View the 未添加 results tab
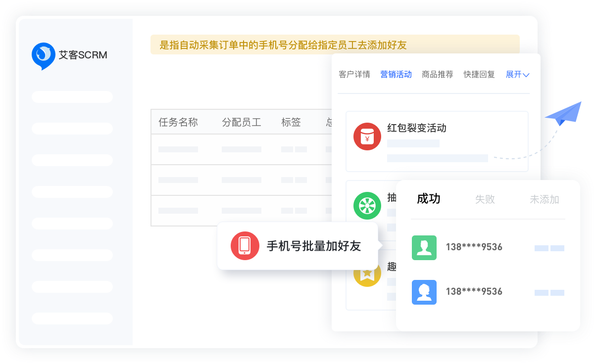 [x=545, y=199]
